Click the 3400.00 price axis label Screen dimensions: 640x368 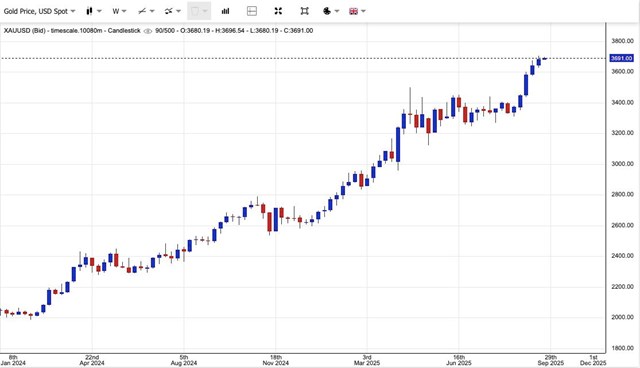622,102
